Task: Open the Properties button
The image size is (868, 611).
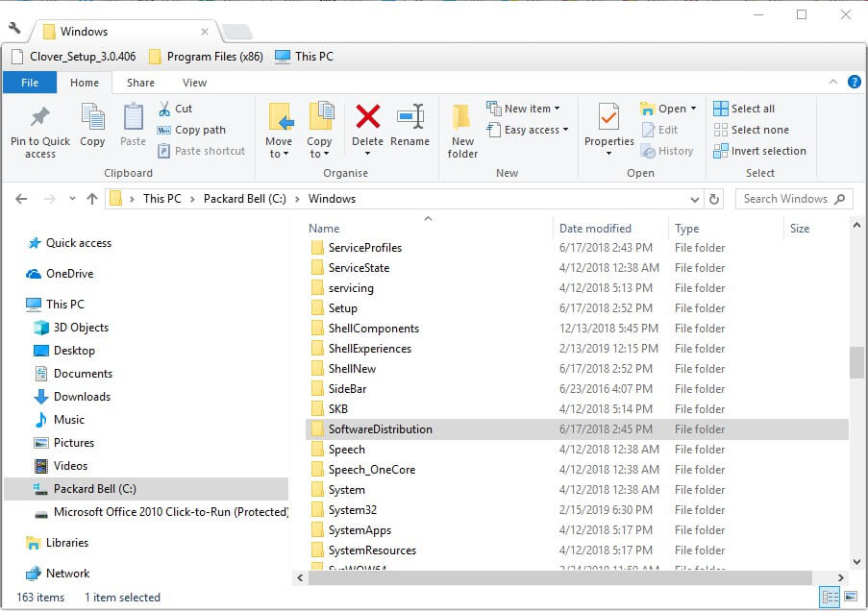Action: click(x=608, y=130)
